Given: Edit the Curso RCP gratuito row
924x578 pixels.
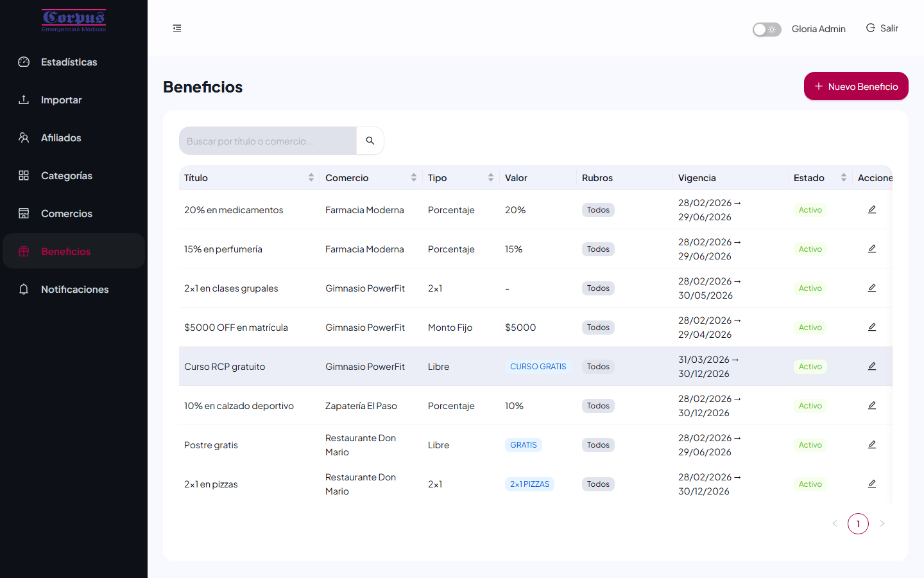Looking at the screenshot, I should pyautogui.click(x=872, y=367).
